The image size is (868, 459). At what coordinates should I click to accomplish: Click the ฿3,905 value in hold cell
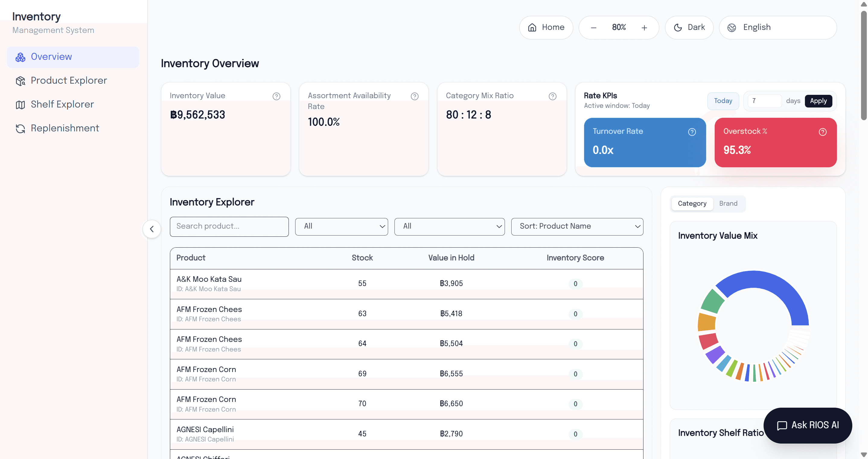tap(451, 284)
